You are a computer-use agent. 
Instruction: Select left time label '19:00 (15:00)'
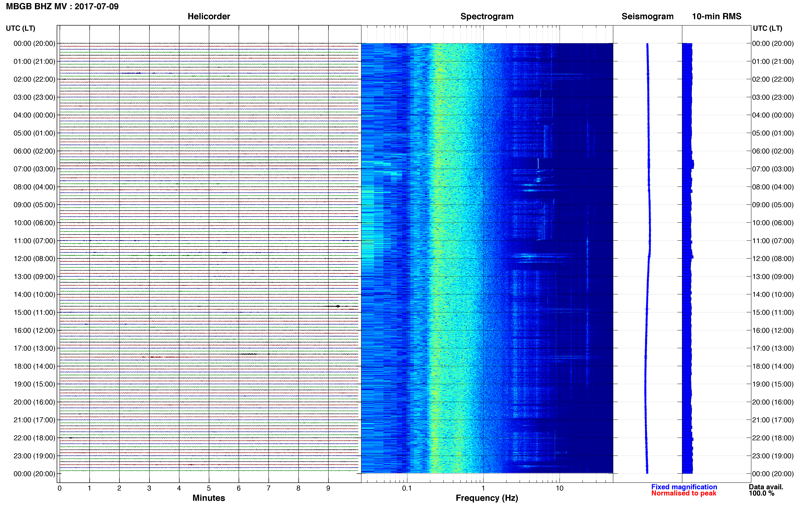(34, 384)
